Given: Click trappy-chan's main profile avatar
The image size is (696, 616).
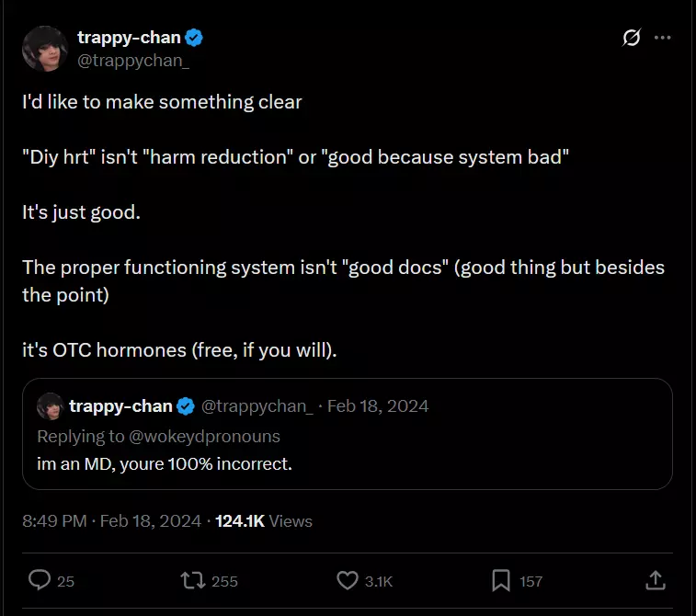Looking at the screenshot, I should pos(42,48).
